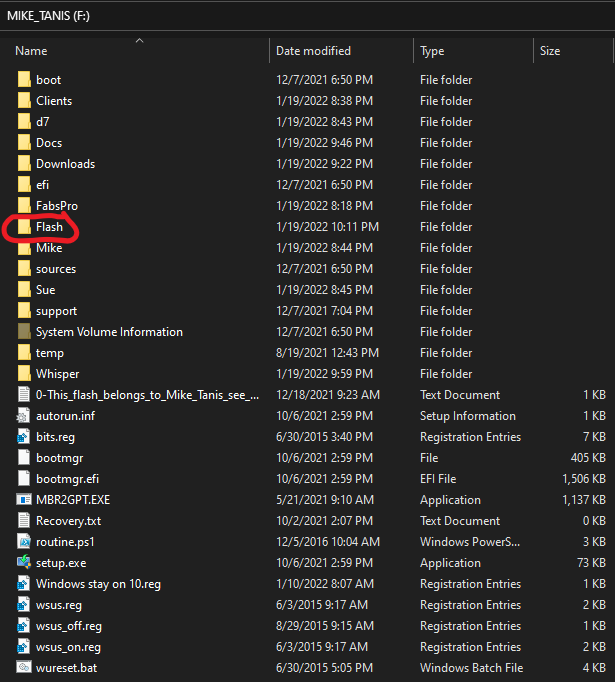
Task: Select the Flash folder icon
Action: click(24, 227)
